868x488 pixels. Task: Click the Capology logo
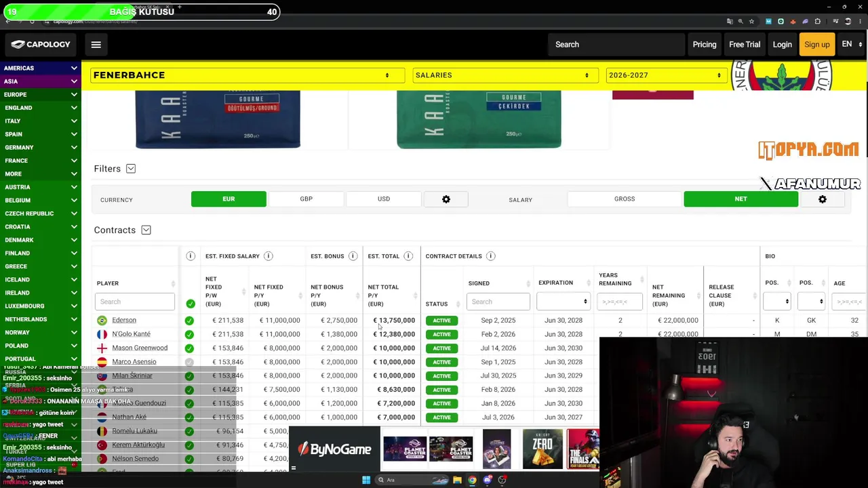[41, 45]
